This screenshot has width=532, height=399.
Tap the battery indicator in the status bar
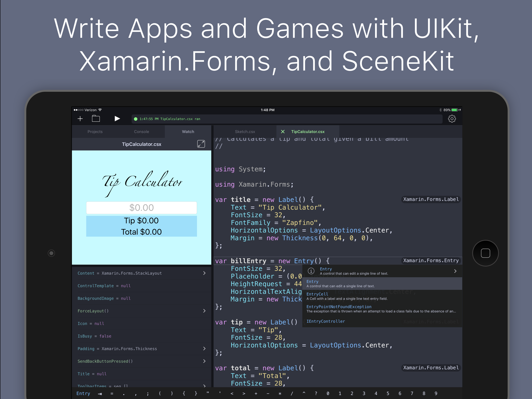(x=454, y=110)
